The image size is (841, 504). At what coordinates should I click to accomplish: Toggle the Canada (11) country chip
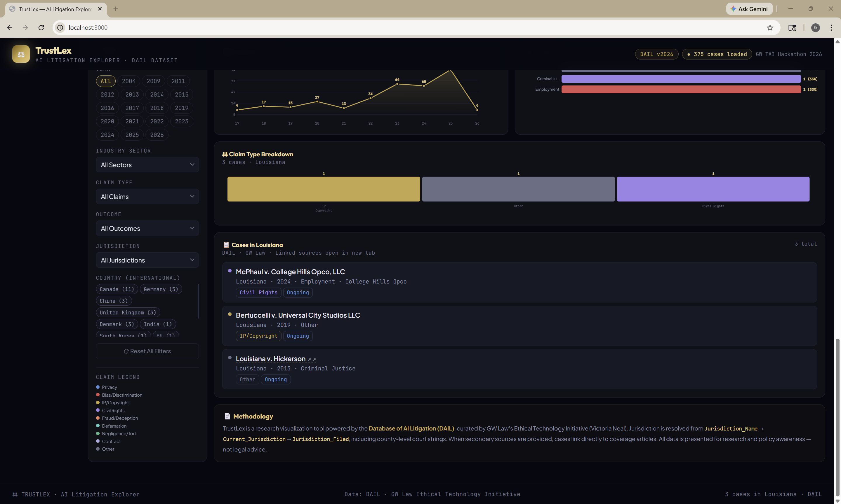tap(117, 289)
